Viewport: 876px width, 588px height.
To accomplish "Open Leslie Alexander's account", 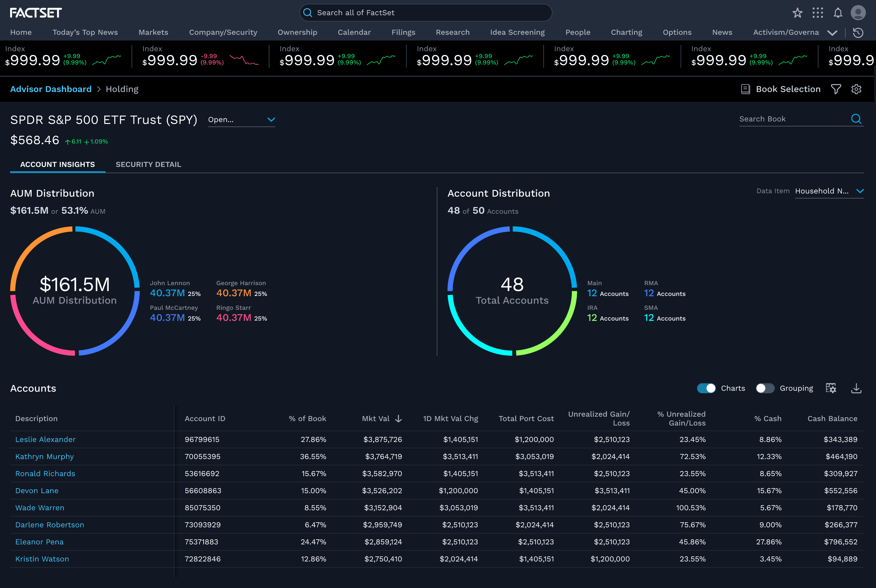I will pyautogui.click(x=46, y=439).
